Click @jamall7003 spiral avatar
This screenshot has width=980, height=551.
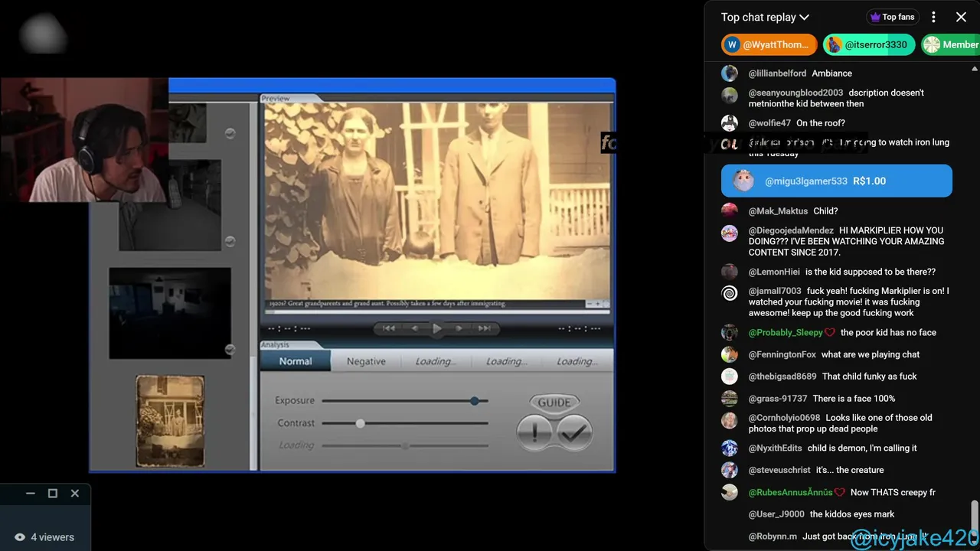click(730, 293)
